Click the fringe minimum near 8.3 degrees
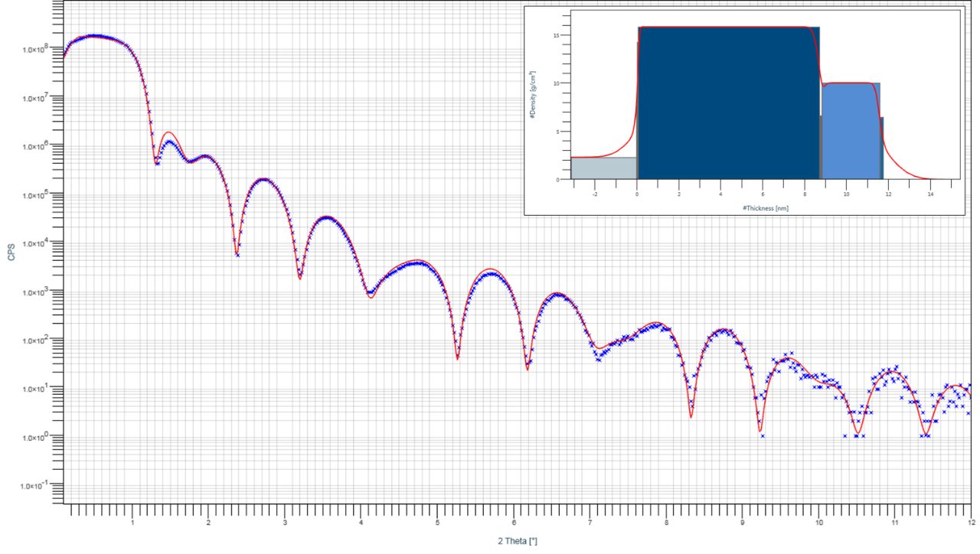This screenshot has width=980, height=554. click(691, 415)
